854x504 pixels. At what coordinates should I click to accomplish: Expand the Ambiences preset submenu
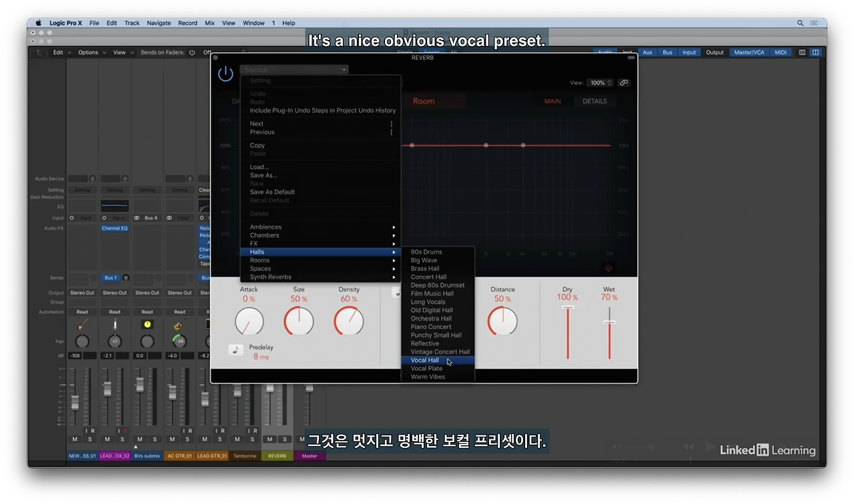[x=321, y=227]
